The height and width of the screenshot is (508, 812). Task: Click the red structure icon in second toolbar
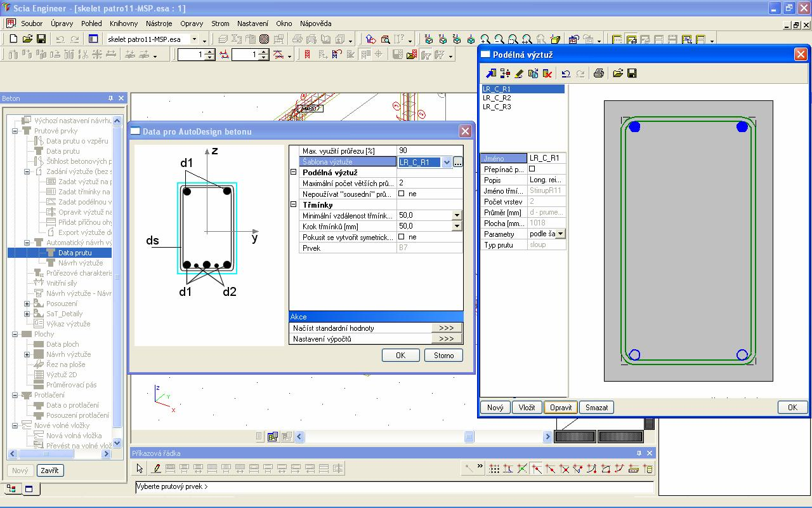[308, 55]
